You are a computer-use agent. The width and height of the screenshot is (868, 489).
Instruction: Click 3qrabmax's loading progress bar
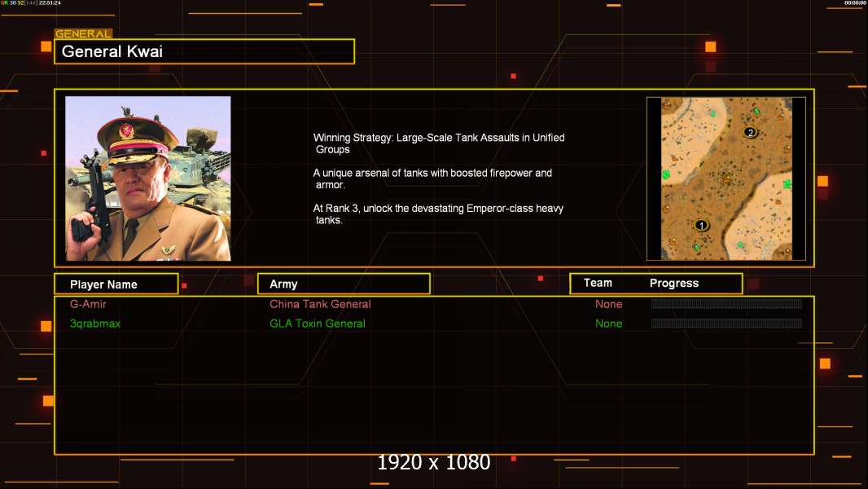pos(726,324)
